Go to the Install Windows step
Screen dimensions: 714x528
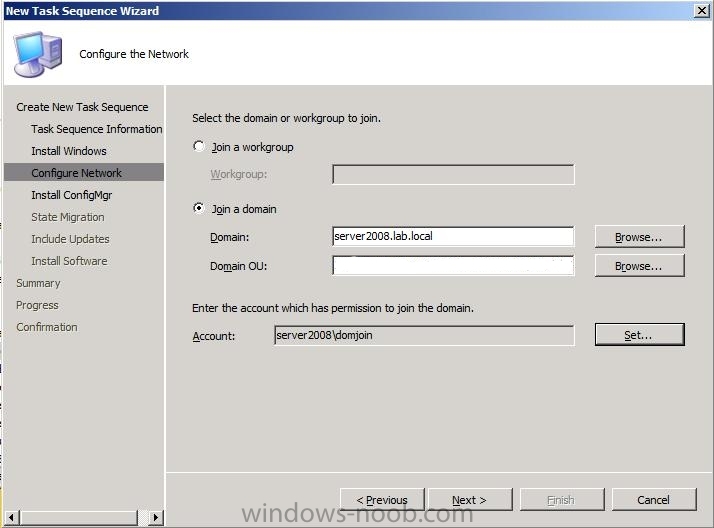[x=69, y=151]
